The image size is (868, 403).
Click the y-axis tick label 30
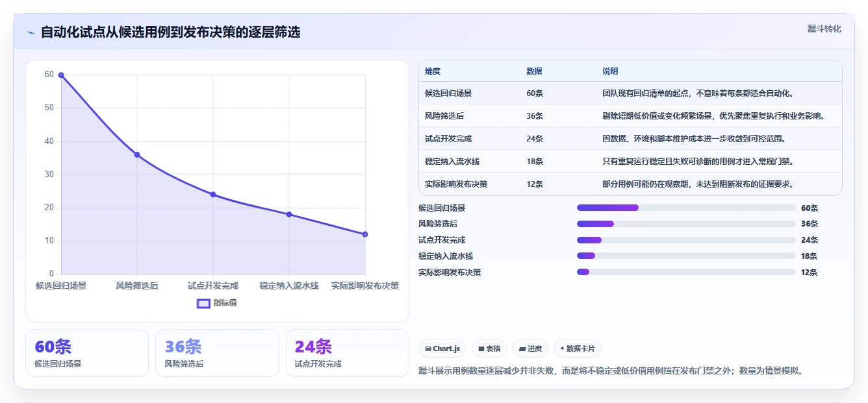(49, 175)
